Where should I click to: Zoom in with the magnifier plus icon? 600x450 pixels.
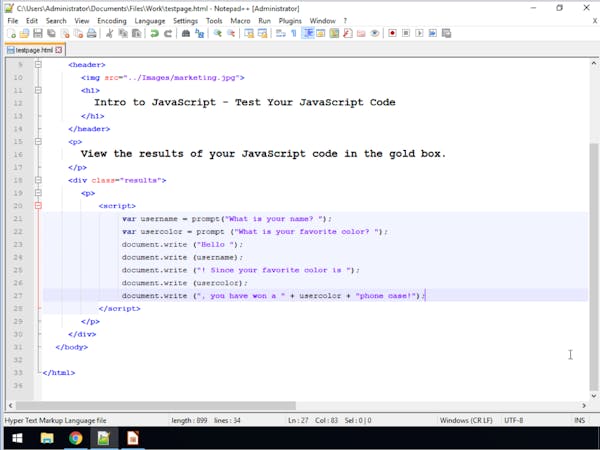tap(217, 34)
